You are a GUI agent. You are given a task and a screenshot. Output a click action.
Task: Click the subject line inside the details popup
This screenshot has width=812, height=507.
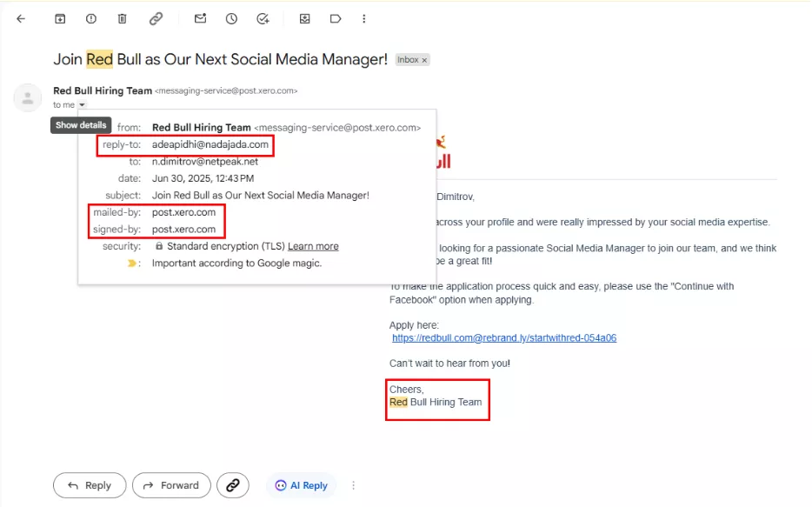261,196
